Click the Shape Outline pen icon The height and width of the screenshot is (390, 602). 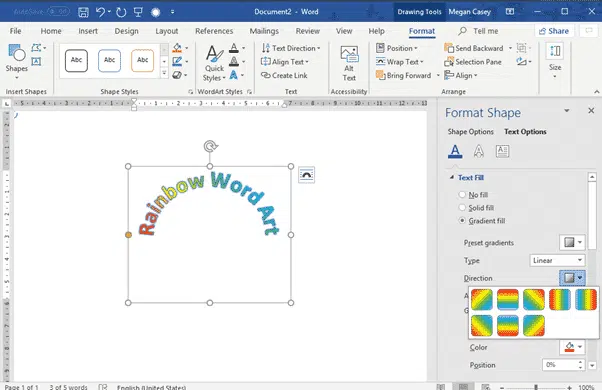(177, 61)
